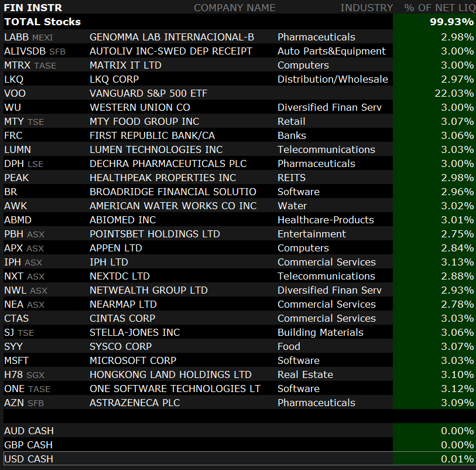Image resolution: width=476 pixels, height=470 pixels.
Task: Select the 22.03% net liq value
Action: [454, 93]
